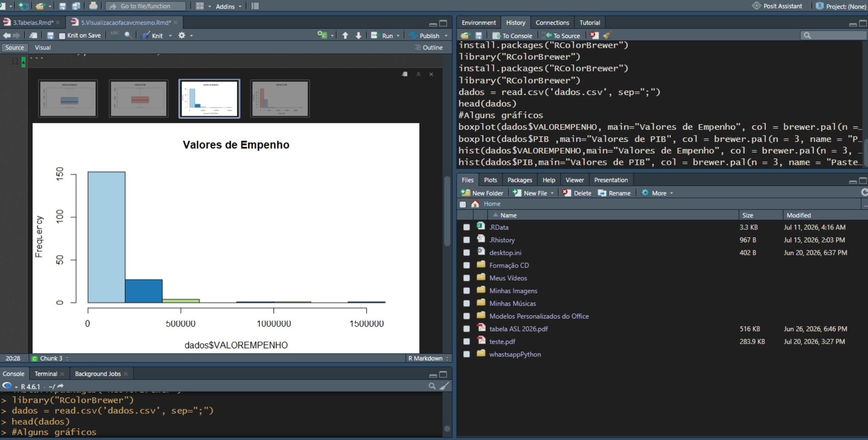Image resolution: width=868 pixels, height=440 pixels.
Task: Refresh the Files pane listing
Action: 864,192
